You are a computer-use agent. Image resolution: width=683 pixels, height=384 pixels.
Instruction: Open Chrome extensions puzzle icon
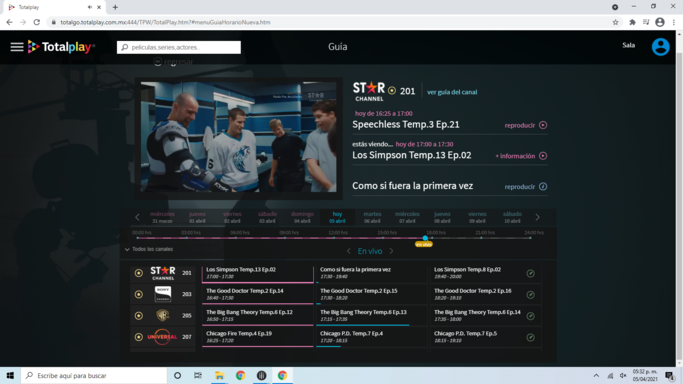632,22
